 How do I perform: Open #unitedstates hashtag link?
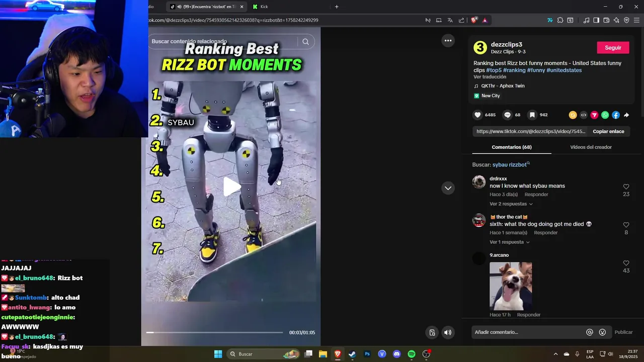tap(564, 70)
